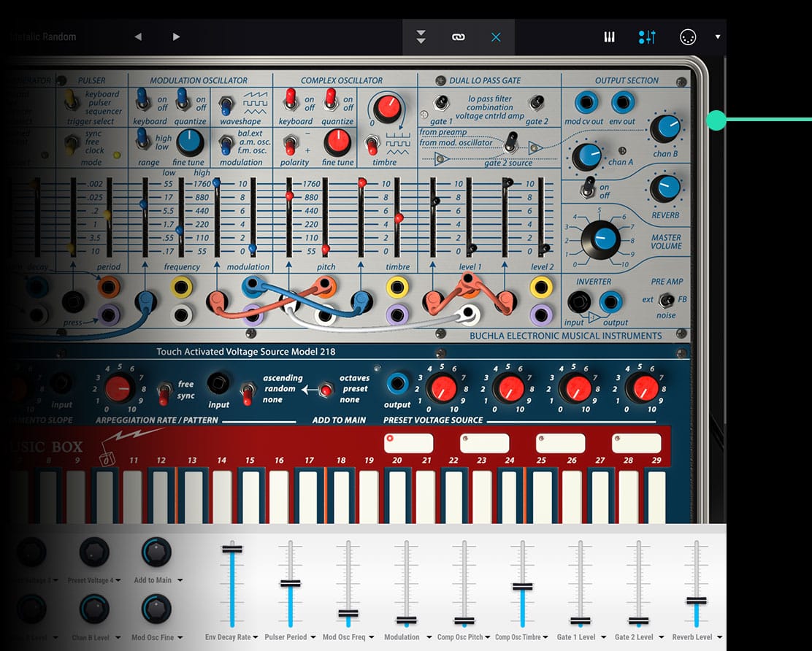Toggle the Modulation Oscillator keyboard on/off switch
Screen dimensions: 812x651
142,99
